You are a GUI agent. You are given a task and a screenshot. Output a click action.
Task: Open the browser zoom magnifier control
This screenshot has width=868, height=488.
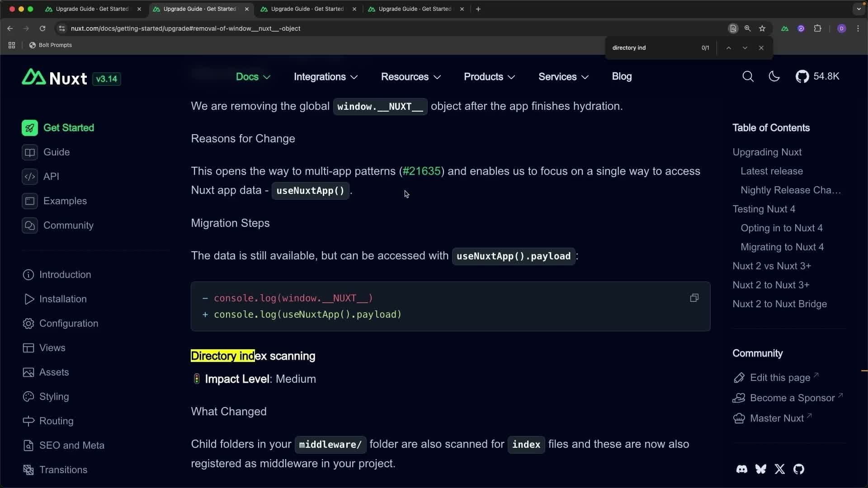748,28
